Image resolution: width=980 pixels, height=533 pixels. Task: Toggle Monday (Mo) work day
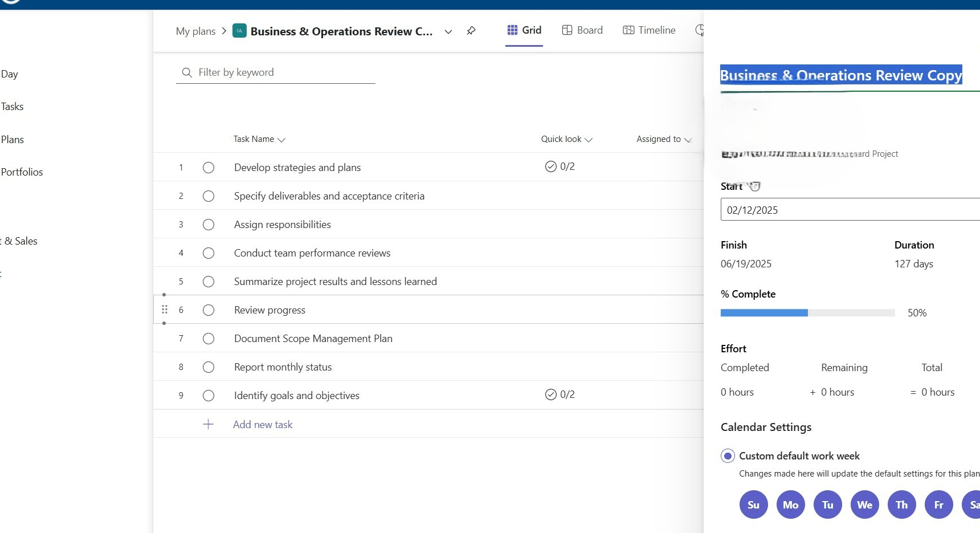[x=790, y=504]
